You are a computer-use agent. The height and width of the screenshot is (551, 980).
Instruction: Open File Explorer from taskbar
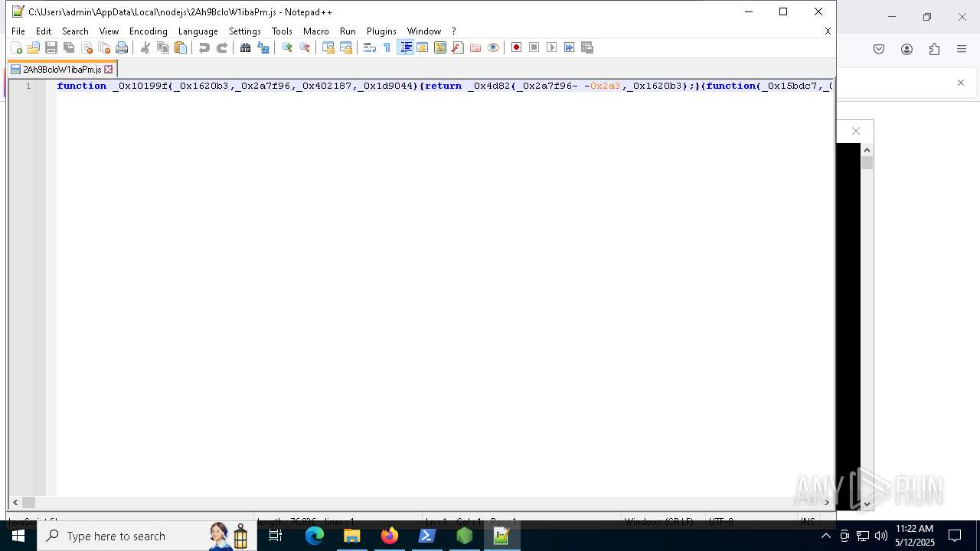click(352, 536)
